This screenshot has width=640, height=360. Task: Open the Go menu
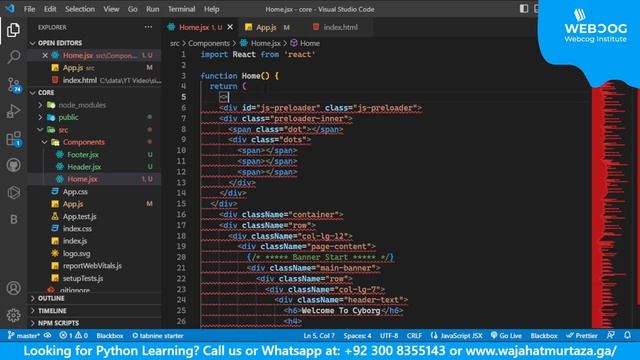tap(133, 9)
